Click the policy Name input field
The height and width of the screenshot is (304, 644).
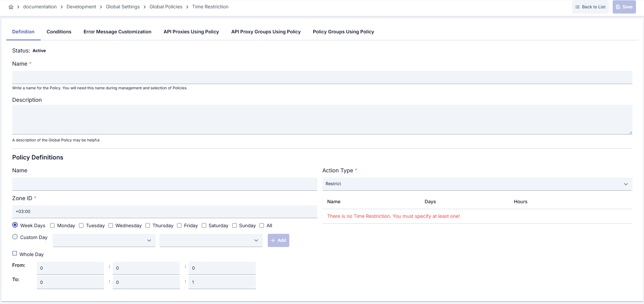click(x=322, y=77)
